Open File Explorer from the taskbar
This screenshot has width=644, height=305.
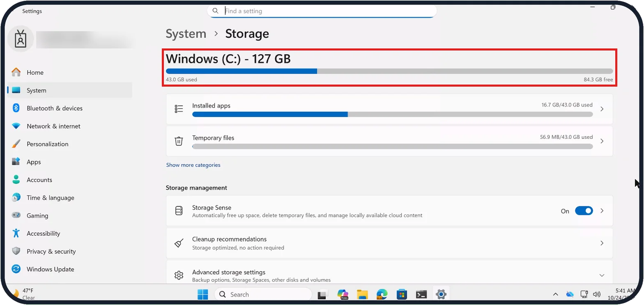[x=362, y=294]
